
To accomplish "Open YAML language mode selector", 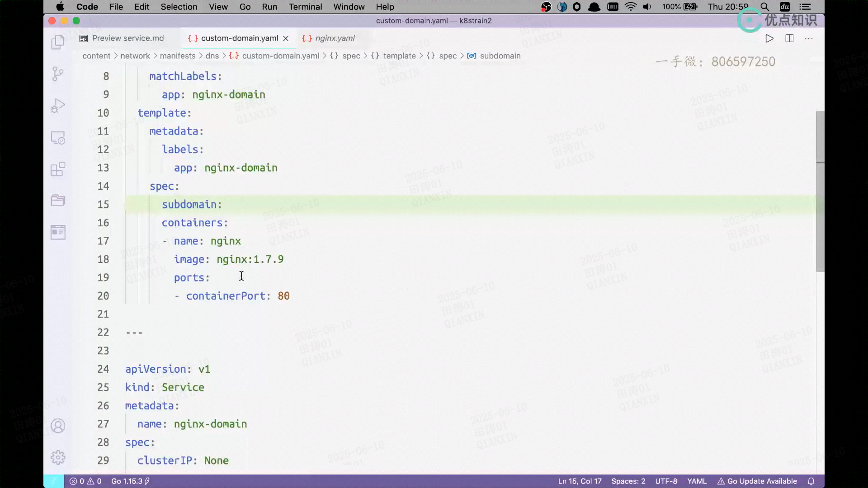I will click(697, 481).
